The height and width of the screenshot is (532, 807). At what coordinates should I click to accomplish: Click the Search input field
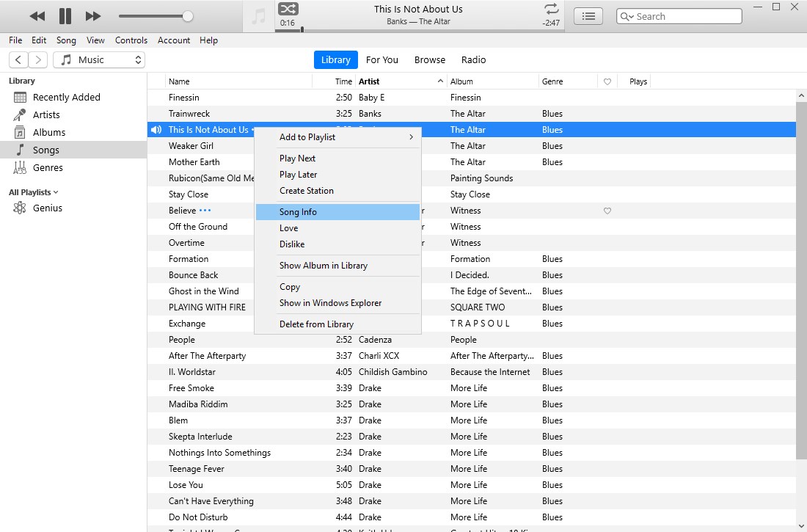(x=679, y=16)
